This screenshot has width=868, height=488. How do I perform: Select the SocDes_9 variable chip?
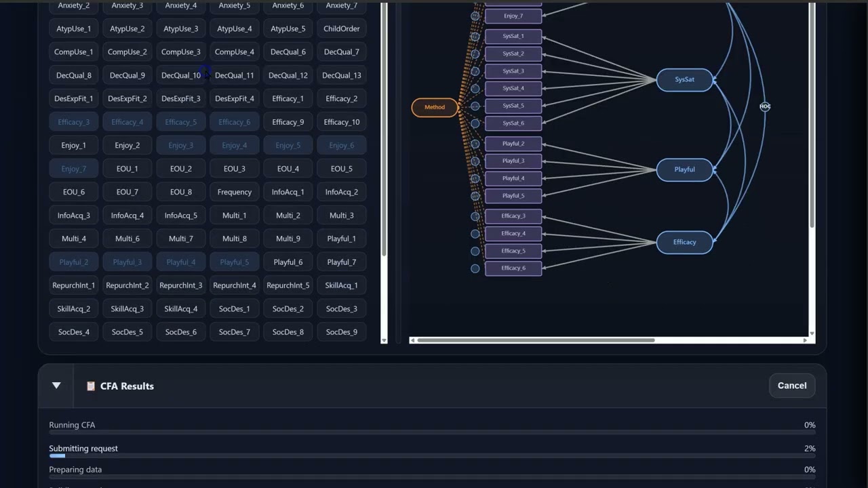point(342,332)
